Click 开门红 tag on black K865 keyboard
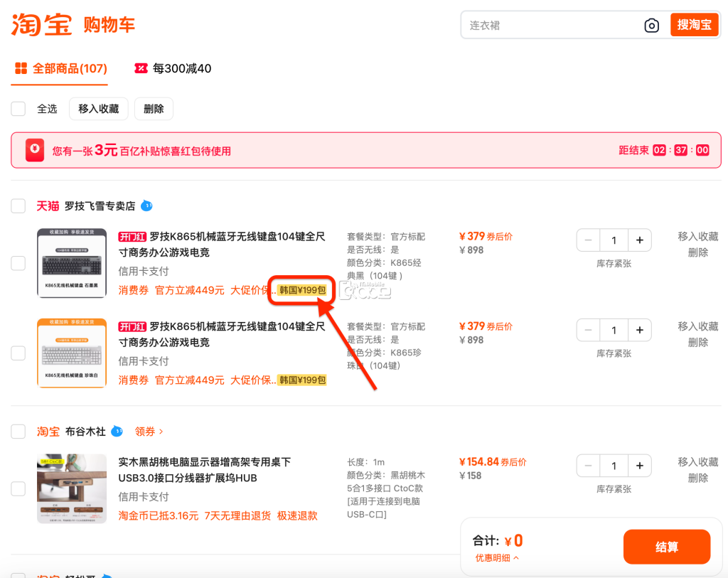 pyautogui.click(x=132, y=237)
